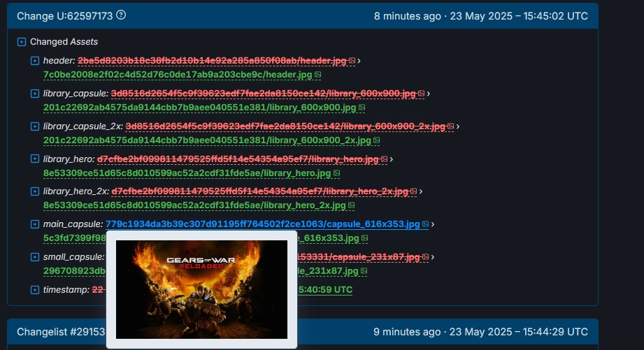
Task: Open image preview icon after old header.jpg
Action: (x=352, y=61)
